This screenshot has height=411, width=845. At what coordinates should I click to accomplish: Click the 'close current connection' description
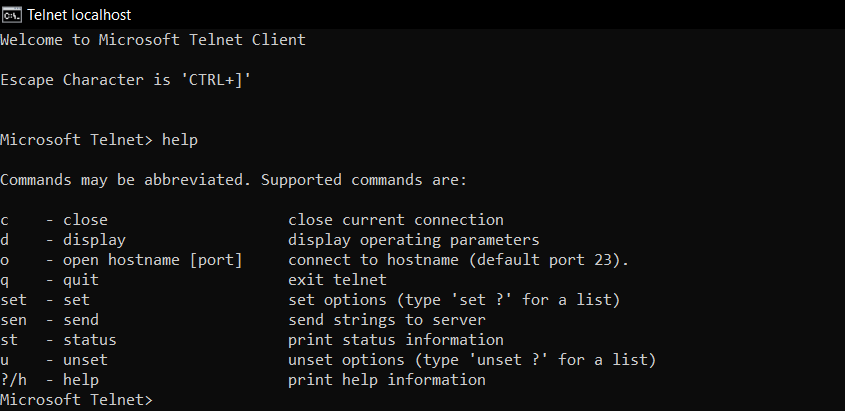click(396, 220)
